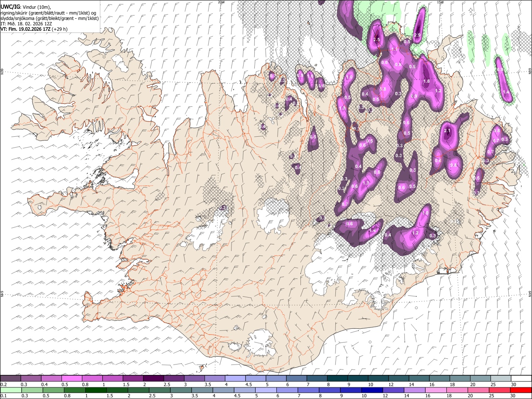Click the 'rigning/skúrir' legend description line
Viewport: 532px width, 399px height.
[x=48, y=13]
